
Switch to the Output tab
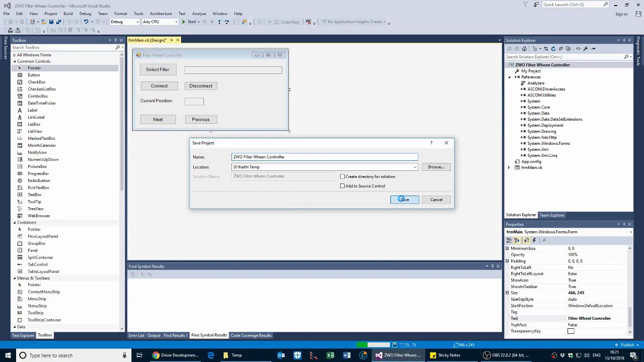click(154, 335)
